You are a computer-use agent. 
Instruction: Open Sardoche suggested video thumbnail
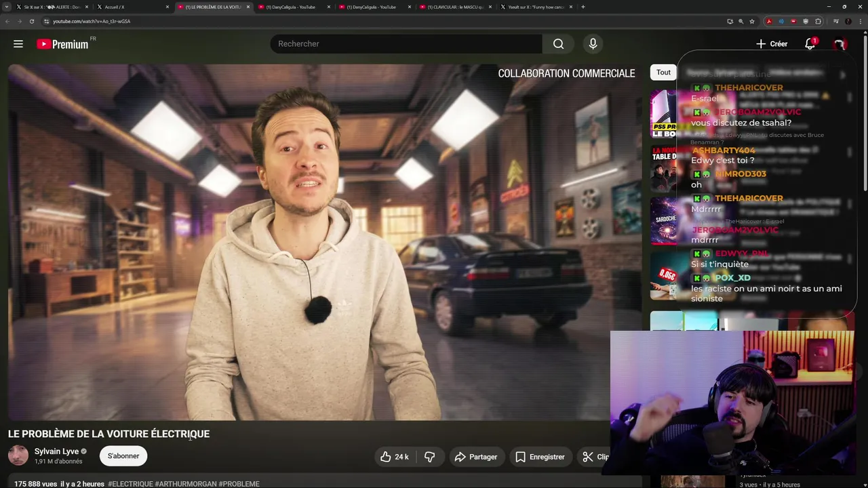point(663,221)
